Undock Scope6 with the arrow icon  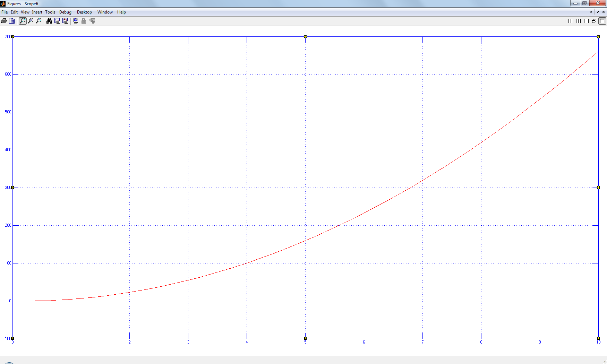598,12
